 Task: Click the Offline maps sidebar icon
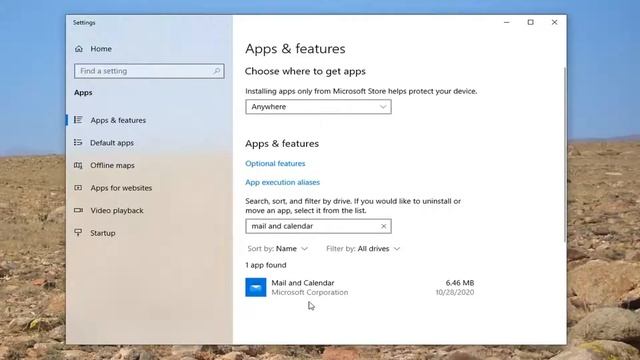click(x=78, y=165)
